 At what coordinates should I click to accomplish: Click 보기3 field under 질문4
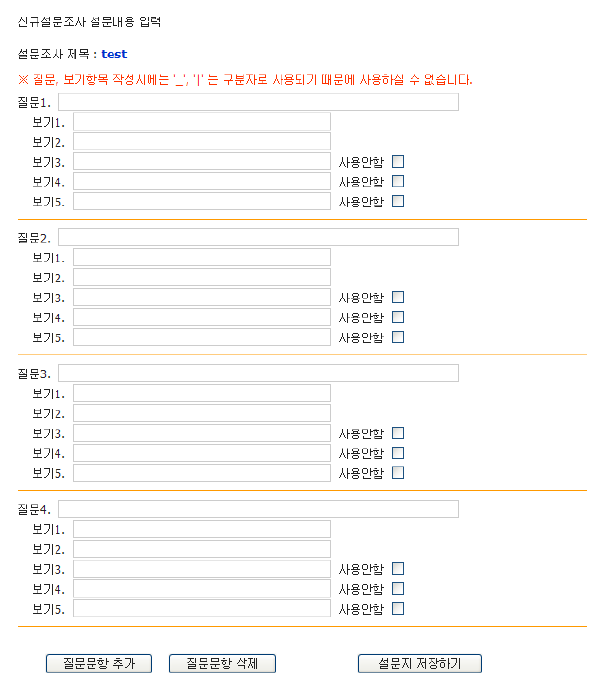pyautogui.click(x=201, y=569)
